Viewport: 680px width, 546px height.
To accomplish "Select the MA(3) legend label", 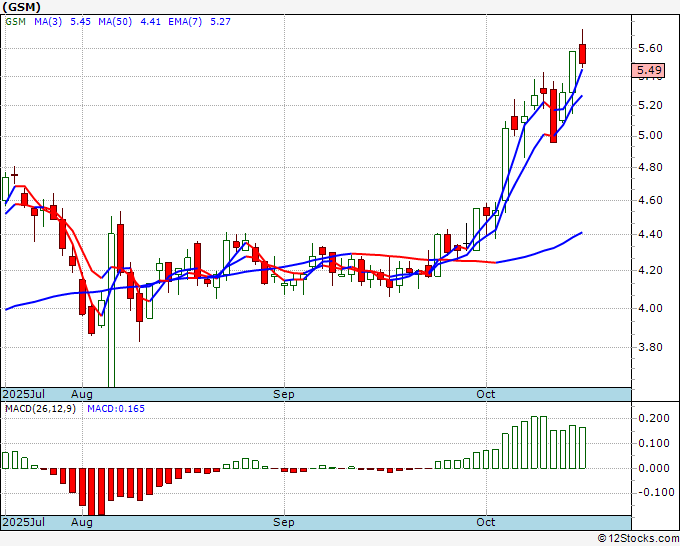I will 48,22.
